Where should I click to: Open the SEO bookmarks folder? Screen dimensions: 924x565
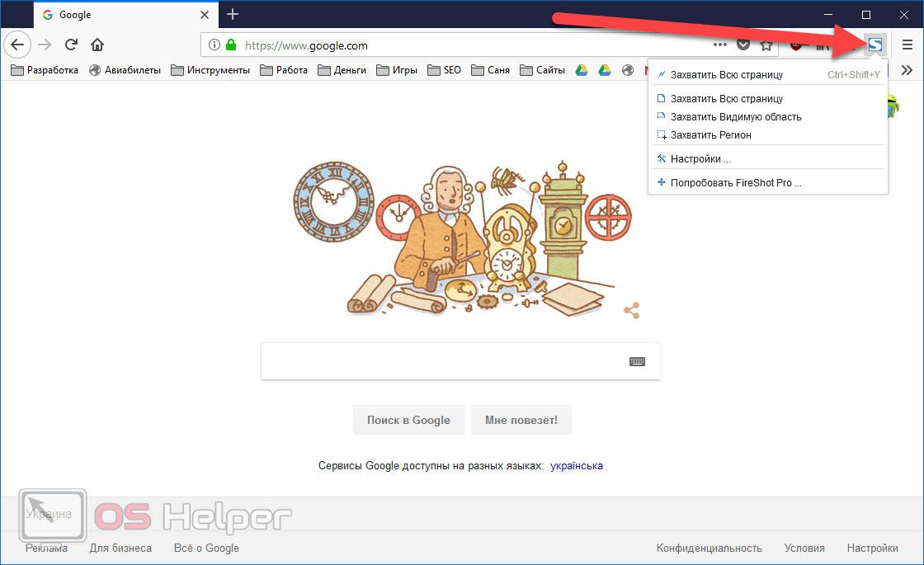coord(445,70)
